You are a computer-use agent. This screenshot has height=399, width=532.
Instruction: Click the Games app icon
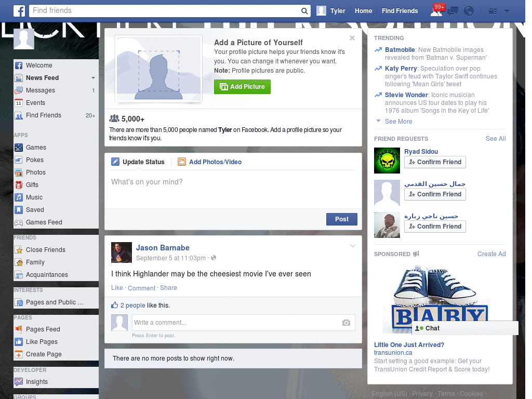pos(19,148)
